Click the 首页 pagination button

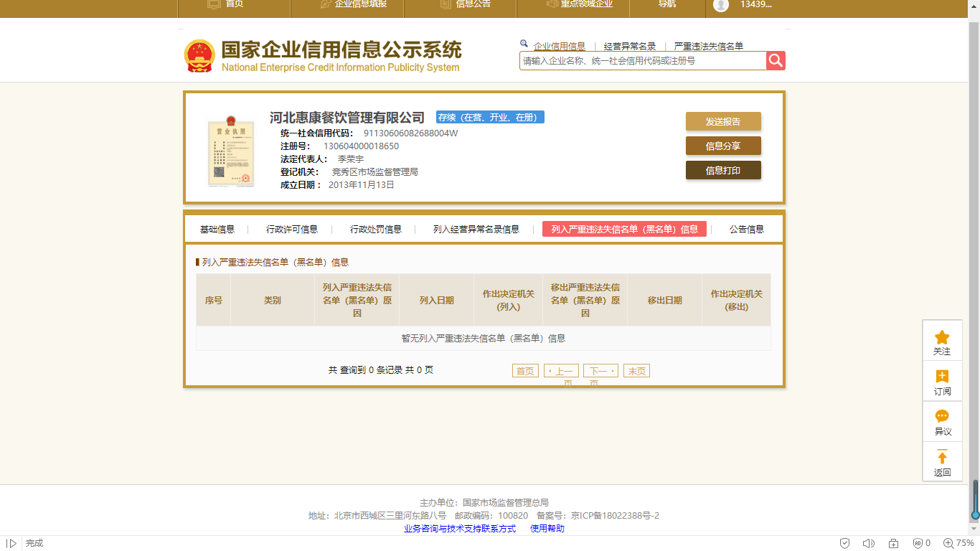pyautogui.click(x=525, y=371)
